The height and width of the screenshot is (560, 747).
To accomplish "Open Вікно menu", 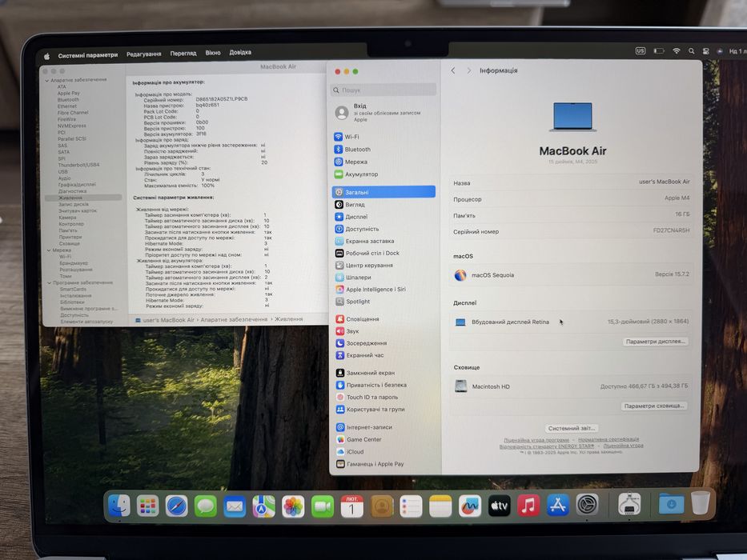I will click(213, 53).
